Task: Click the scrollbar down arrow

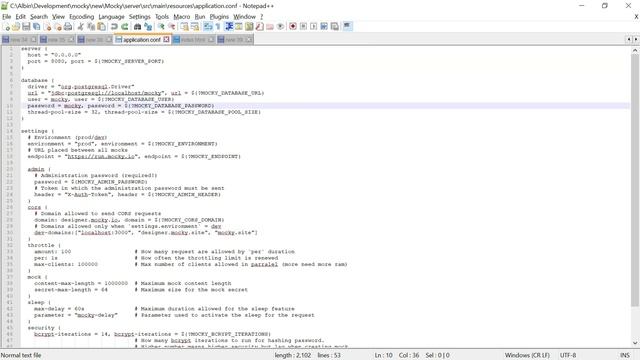Action: click(635, 343)
